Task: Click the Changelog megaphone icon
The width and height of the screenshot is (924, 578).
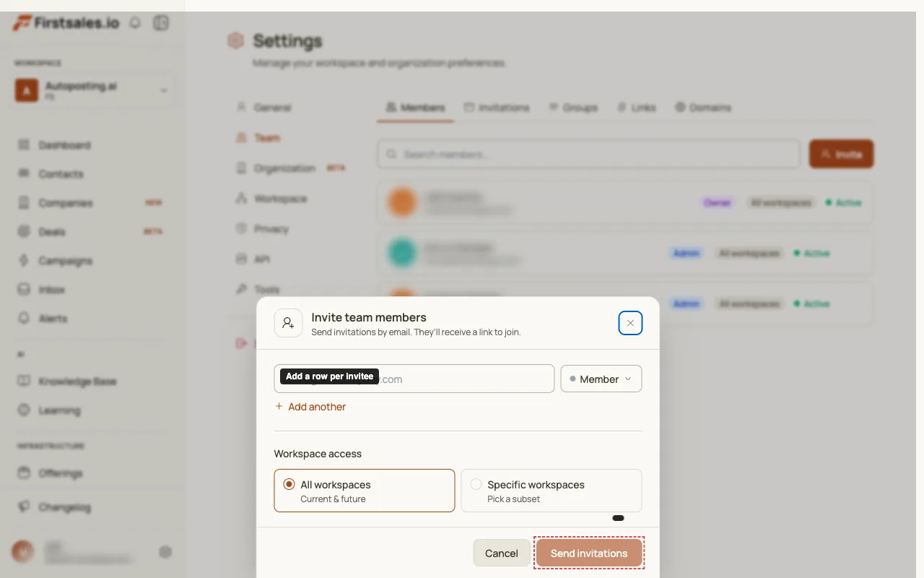Action: (x=24, y=507)
